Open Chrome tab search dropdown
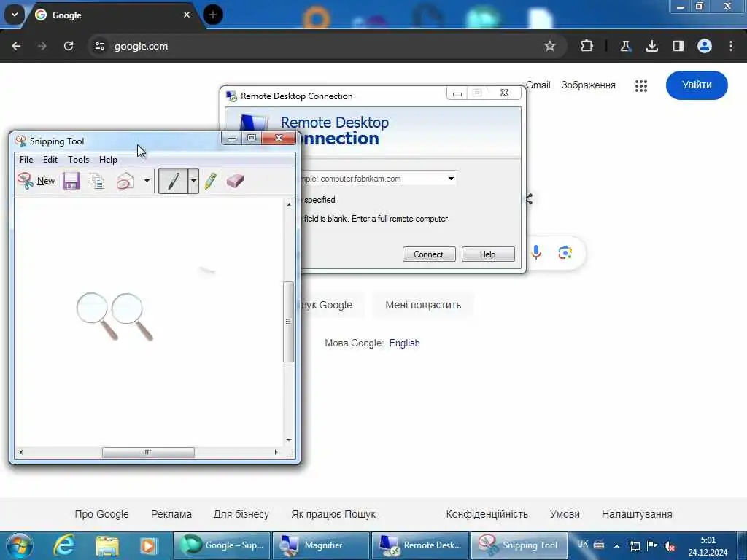The height and width of the screenshot is (560, 747). (15, 15)
